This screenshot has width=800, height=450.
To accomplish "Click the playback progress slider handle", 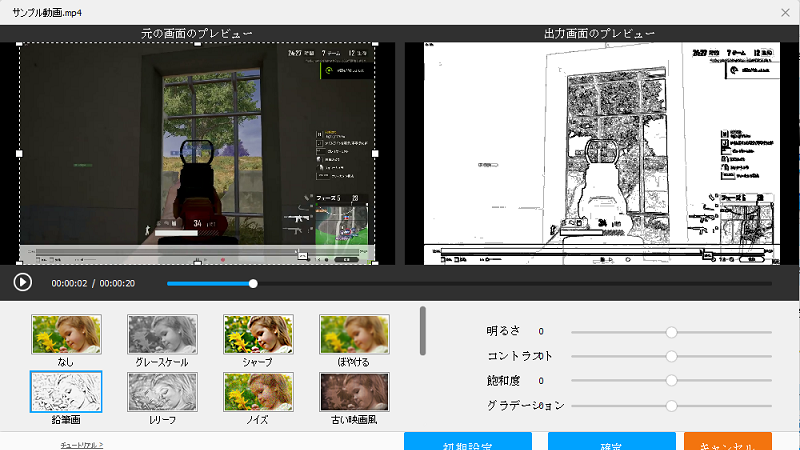I will [x=253, y=283].
